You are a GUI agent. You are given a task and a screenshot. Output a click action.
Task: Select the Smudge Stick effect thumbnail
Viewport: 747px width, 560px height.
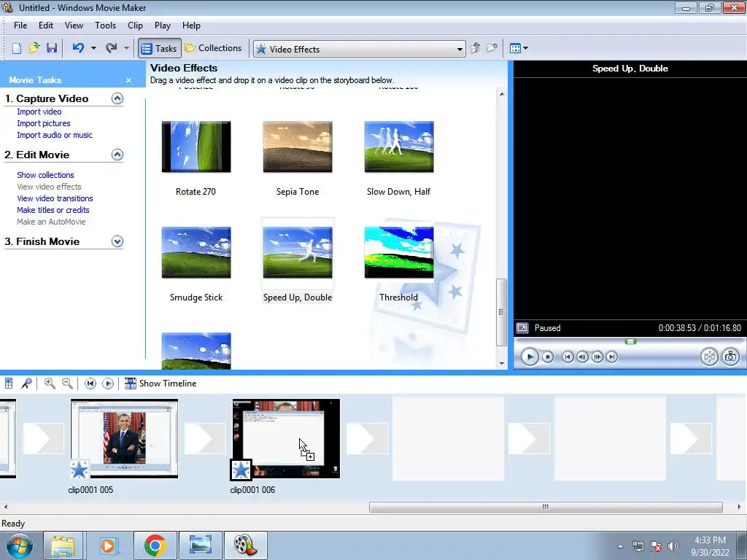(196, 252)
